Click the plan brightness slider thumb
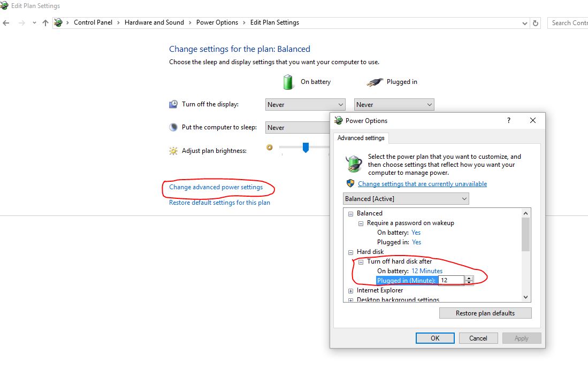 306,147
